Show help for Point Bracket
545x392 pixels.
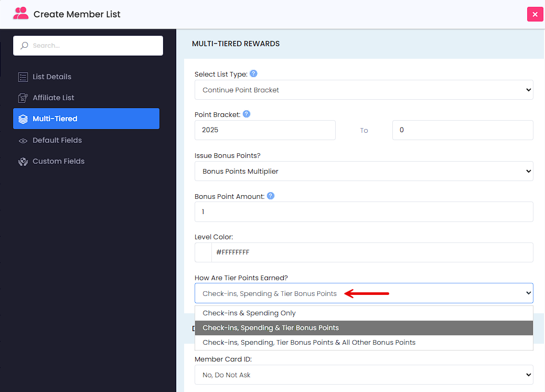(247, 114)
